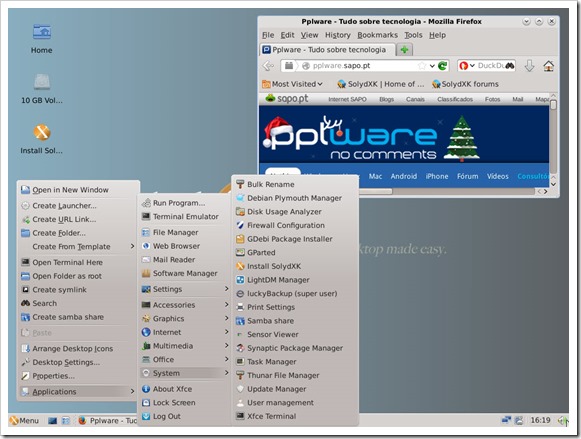Open Update Manager
581x439 pixels.
[x=295, y=389]
